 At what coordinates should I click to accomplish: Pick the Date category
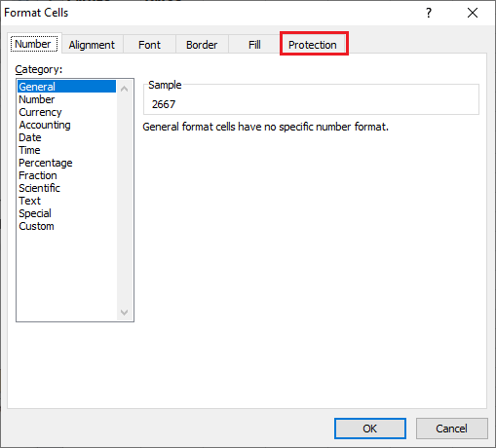(x=66, y=137)
